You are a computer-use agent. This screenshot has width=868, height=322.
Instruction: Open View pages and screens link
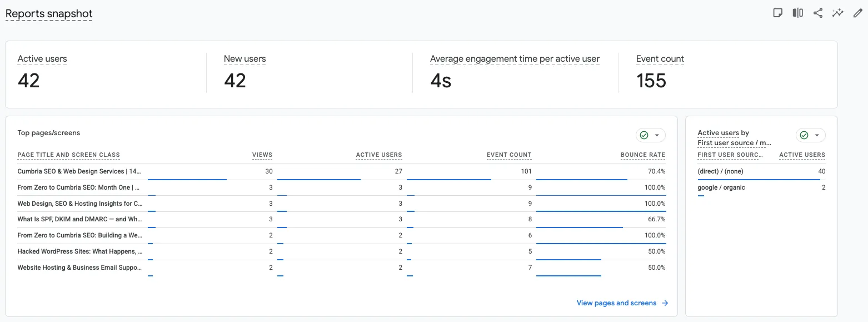tap(616, 303)
